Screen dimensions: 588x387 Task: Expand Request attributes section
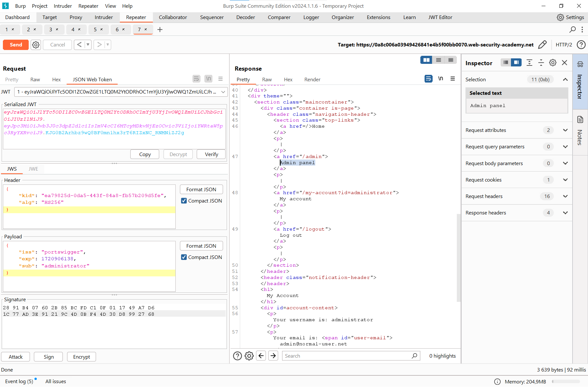pyautogui.click(x=565, y=130)
